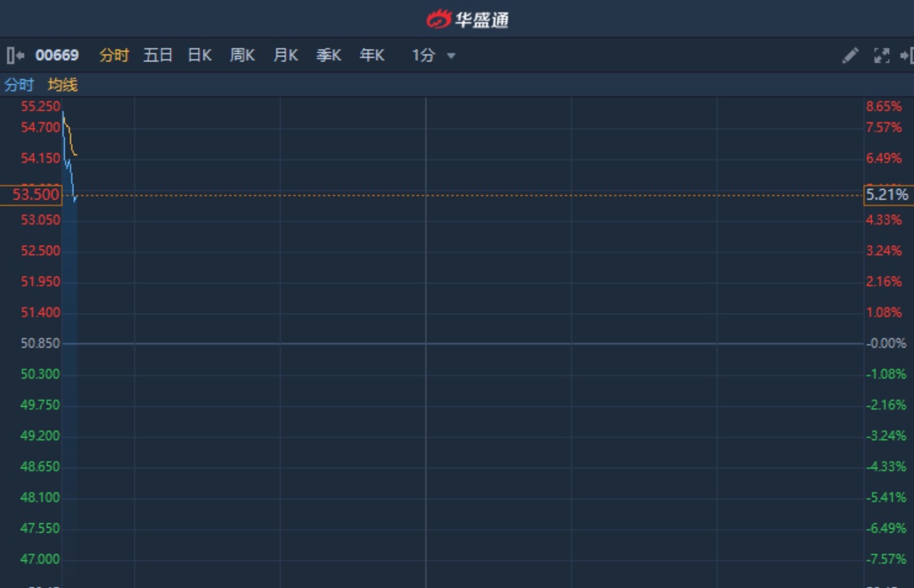Click the -3.24% percentage axis label
The width and height of the screenshot is (914, 588).
click(886, 436)
